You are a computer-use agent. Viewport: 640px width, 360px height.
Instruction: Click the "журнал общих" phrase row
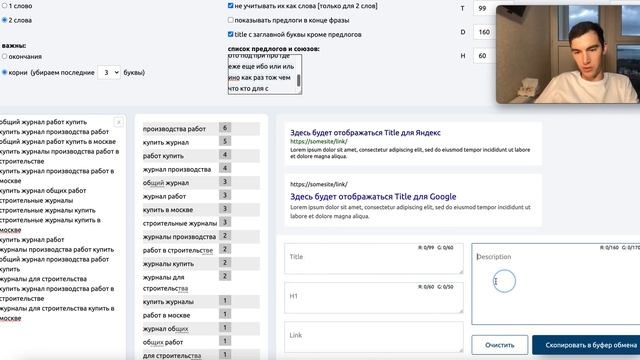click(x=201, y=328)
